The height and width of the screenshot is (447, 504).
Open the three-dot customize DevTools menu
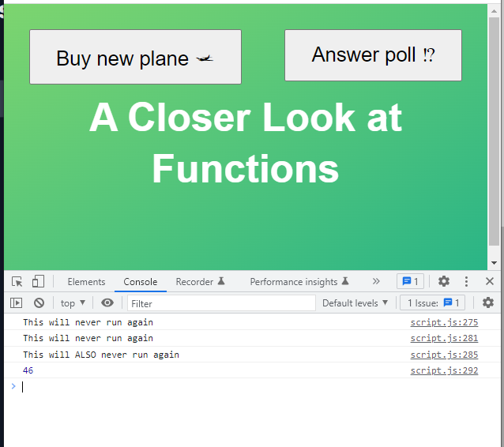tap(466, 281)
